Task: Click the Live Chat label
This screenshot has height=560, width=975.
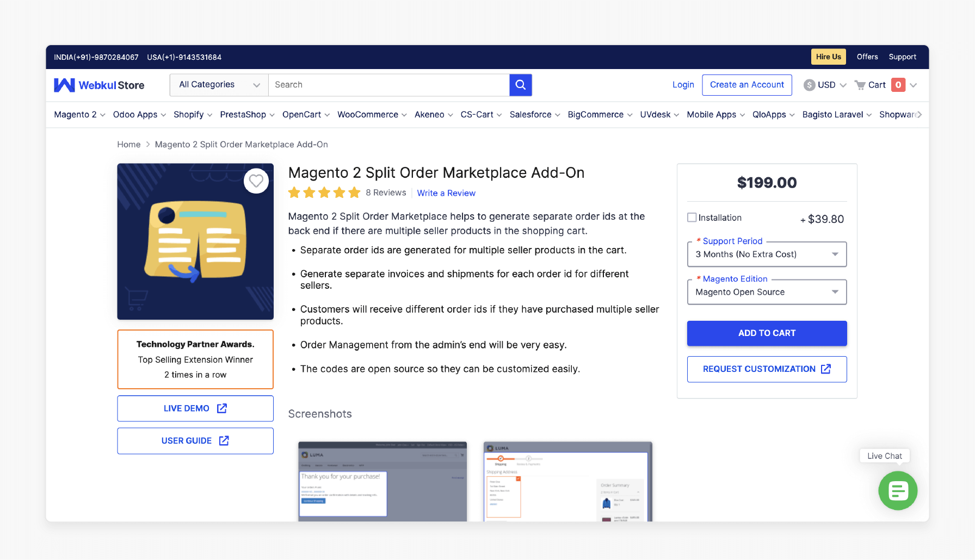Action: click(885, 456)
